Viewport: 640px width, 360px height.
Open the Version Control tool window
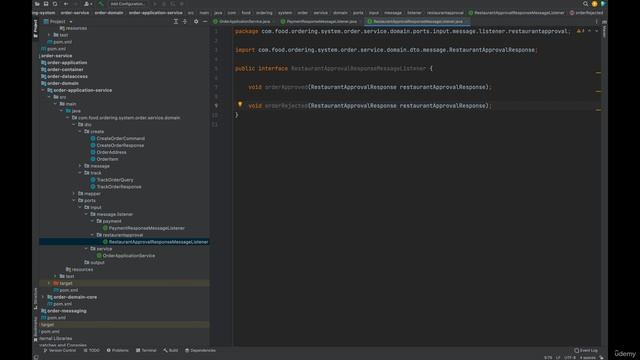point(60,350)
